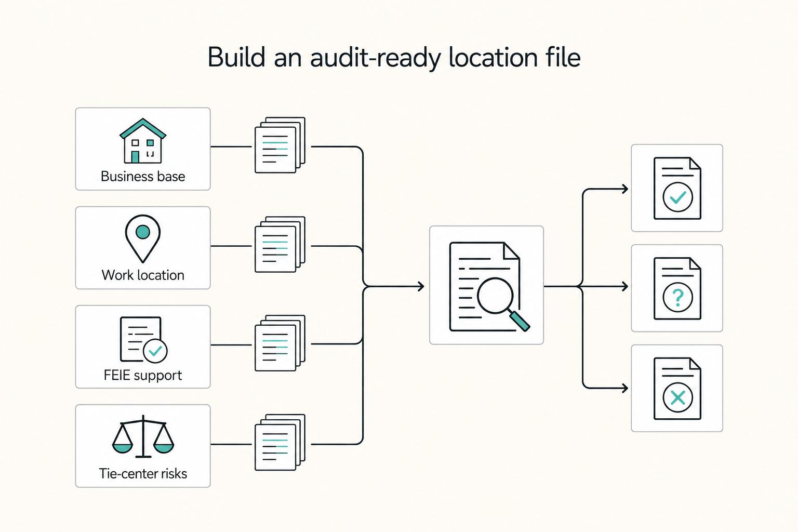Select the document with question mark
Image resolution: width=798 pixels, height=532 pixels.
(x=677, y=288)
